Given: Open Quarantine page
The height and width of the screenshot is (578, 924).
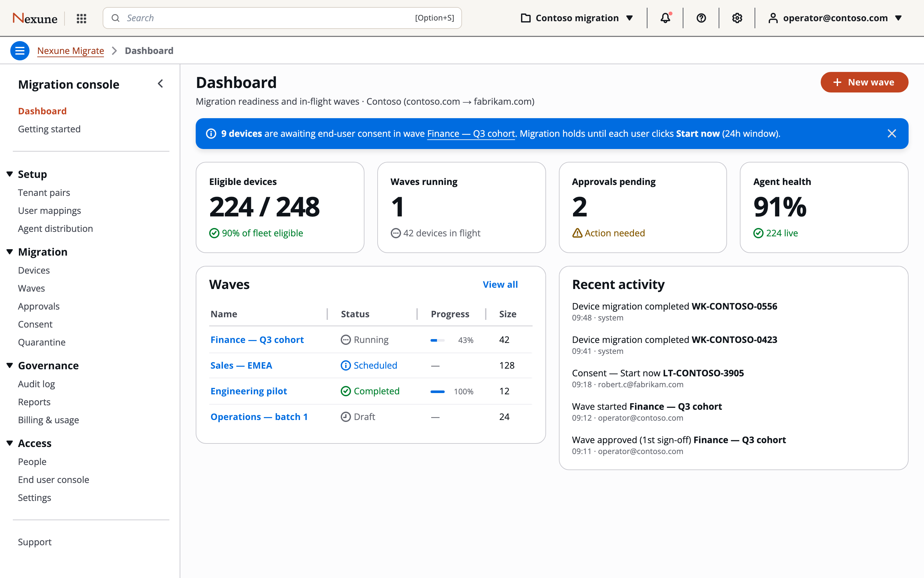Looking at the screenshot, I should click(x=42, y=342).
